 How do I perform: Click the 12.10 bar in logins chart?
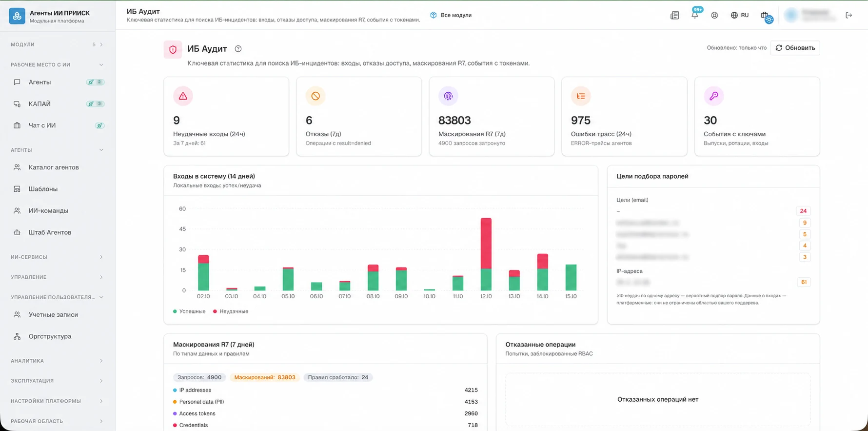click(486, 254)
